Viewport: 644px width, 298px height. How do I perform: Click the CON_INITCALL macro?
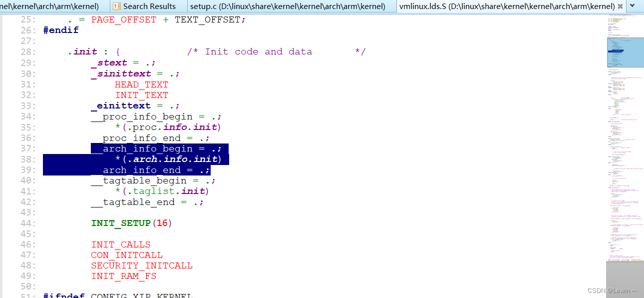point(127,255)
